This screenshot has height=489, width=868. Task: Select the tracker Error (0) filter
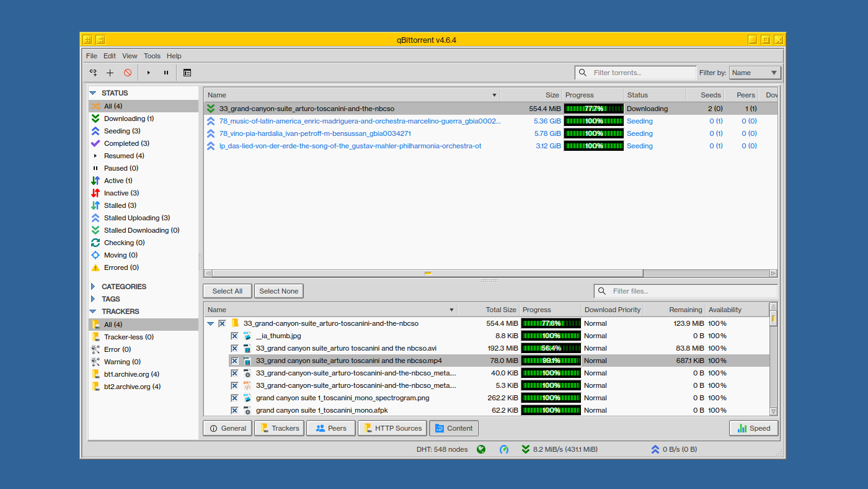pos(143,349)
